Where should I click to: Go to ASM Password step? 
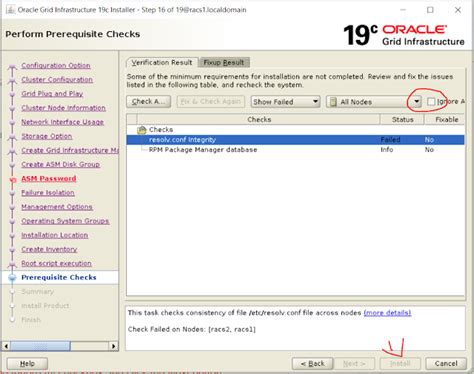[x=49, y=178]
